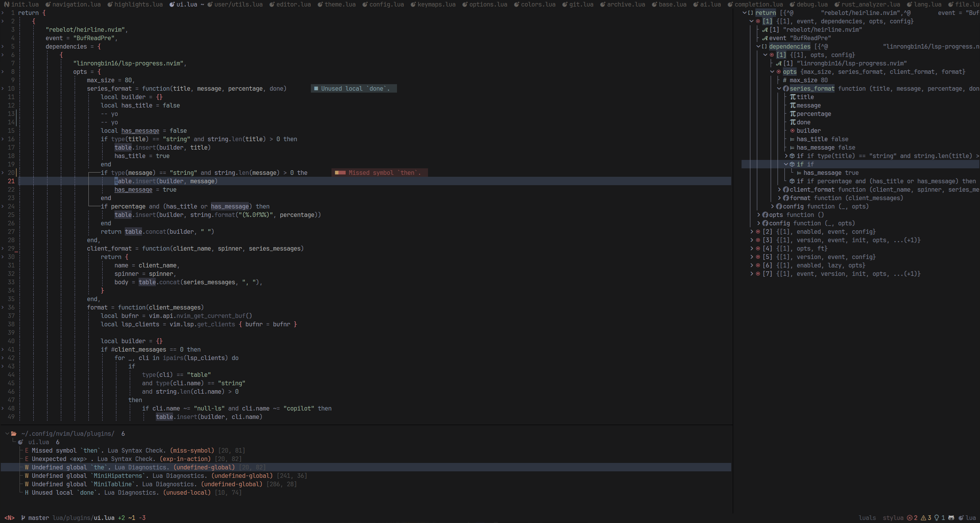Collapse the series_format function in outline
The width and height of the screenshot is (980, 523).
[779, 89]
